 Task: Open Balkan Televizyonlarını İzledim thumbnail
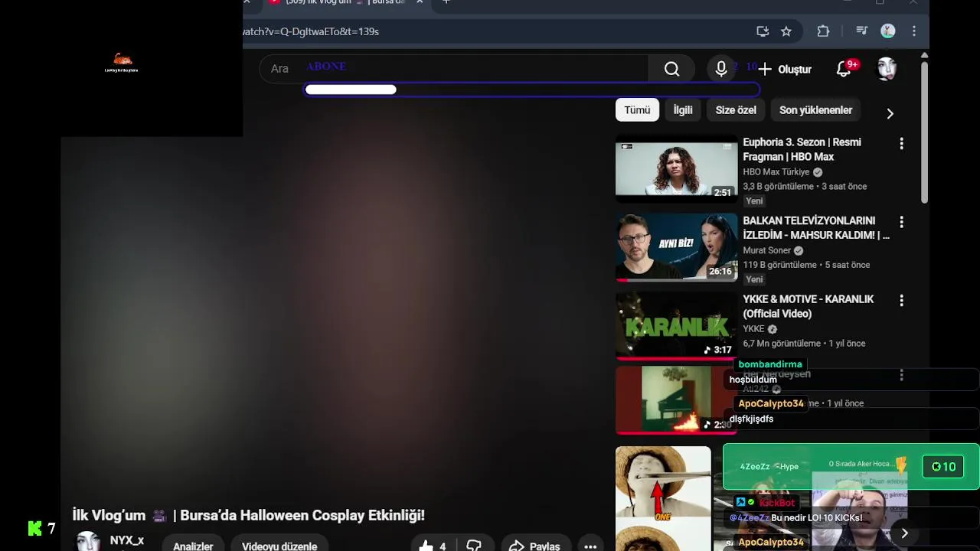click(677, 247)
